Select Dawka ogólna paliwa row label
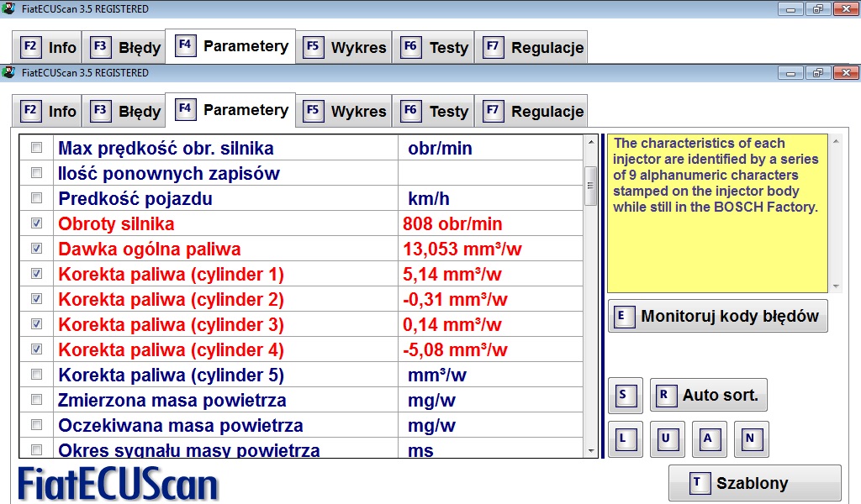 (150, 249)
